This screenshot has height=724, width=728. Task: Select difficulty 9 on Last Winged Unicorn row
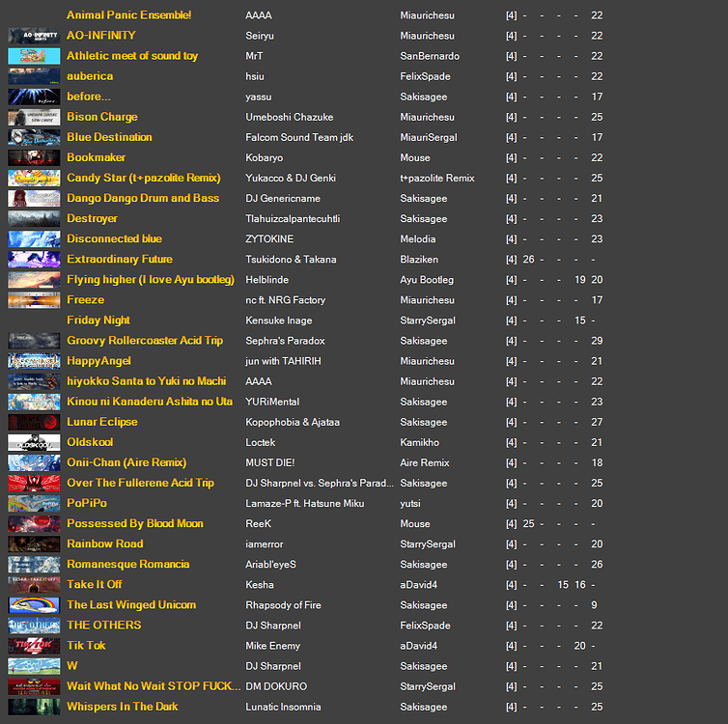[594, 605]
